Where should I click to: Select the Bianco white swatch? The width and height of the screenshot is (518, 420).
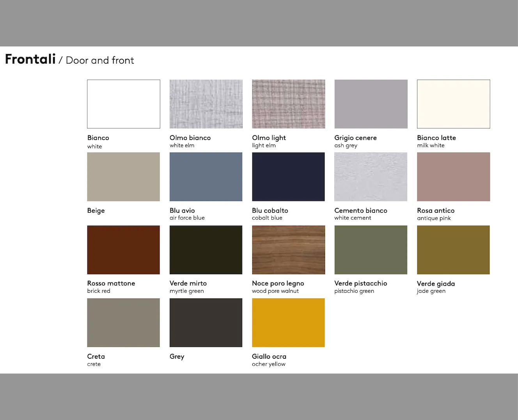(123, 104)
